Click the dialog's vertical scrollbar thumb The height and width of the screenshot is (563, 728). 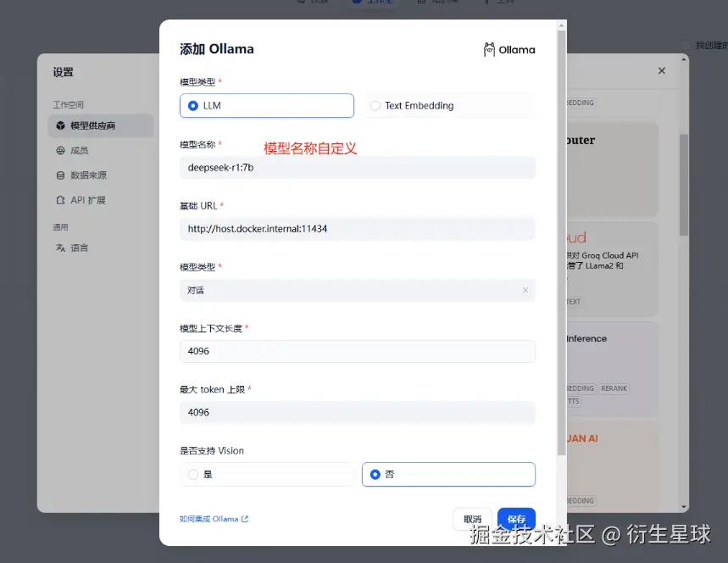pyautogui.click(x=561, y=243)
